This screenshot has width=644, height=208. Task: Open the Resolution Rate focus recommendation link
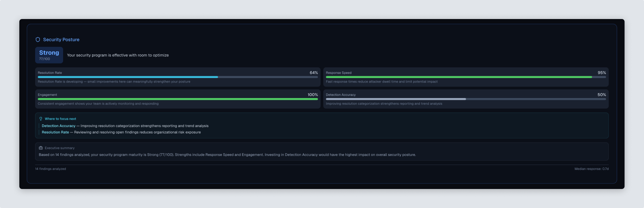click(55, 132)
